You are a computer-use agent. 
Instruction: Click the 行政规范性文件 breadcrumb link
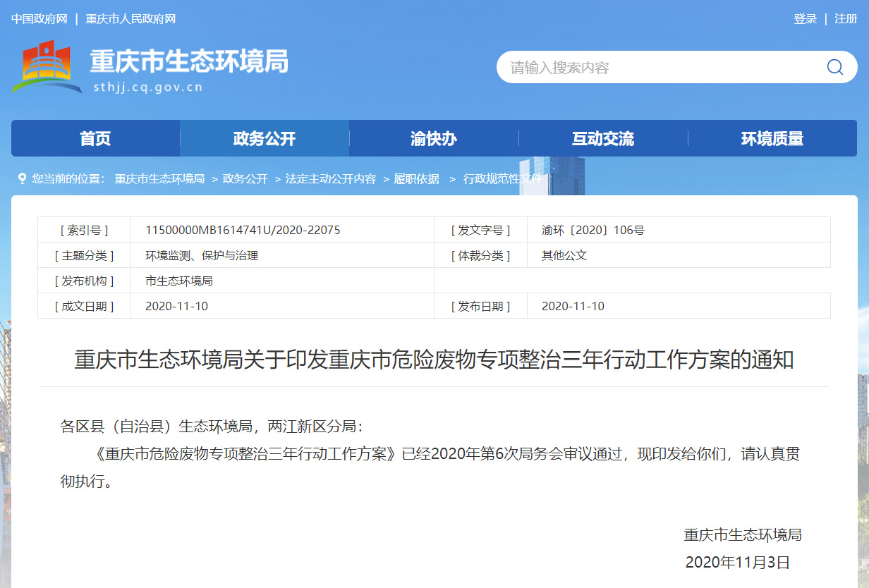(502, 179)
